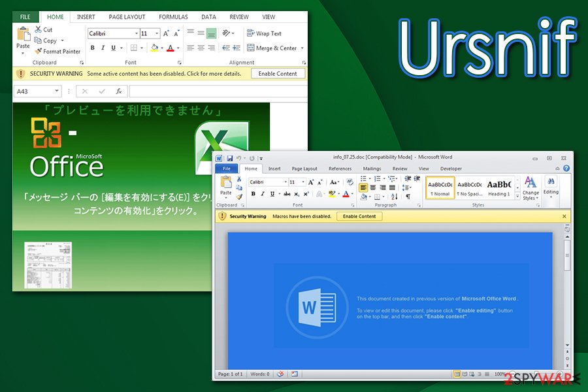Click Word vertical scrollbar down arrow
The height and width of the screenshot is (392, 588).
point(567,345)
